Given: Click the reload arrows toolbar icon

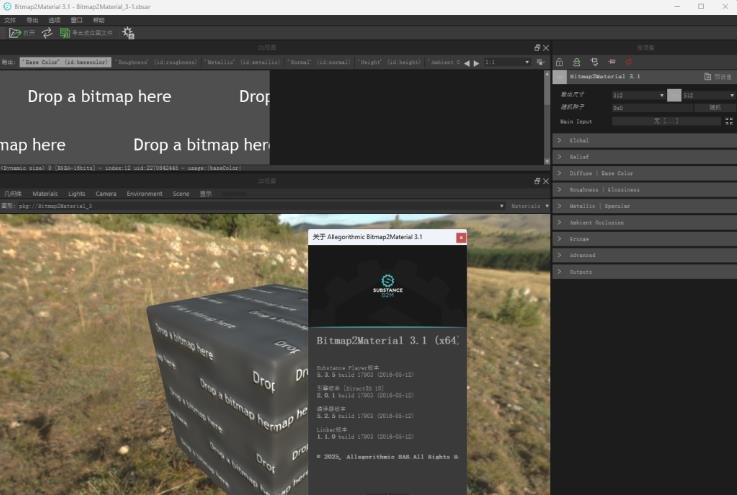Looking at the screenshot, I should [x=47, y=33].
